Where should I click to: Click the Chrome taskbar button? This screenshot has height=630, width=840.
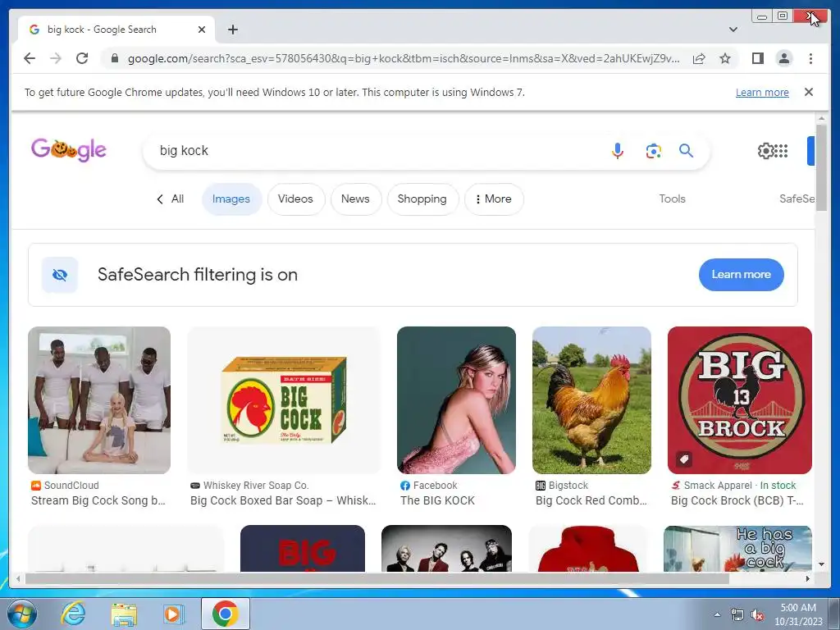[225, 614]
